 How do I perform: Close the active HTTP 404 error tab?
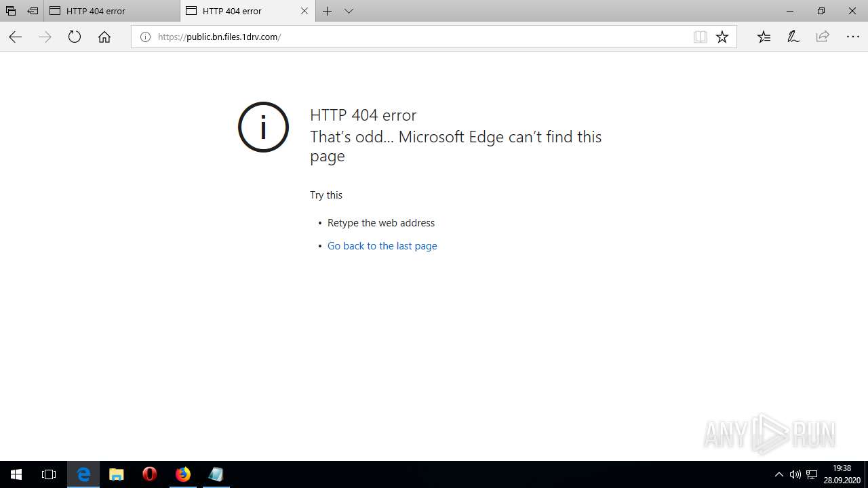tap(304, 11)
